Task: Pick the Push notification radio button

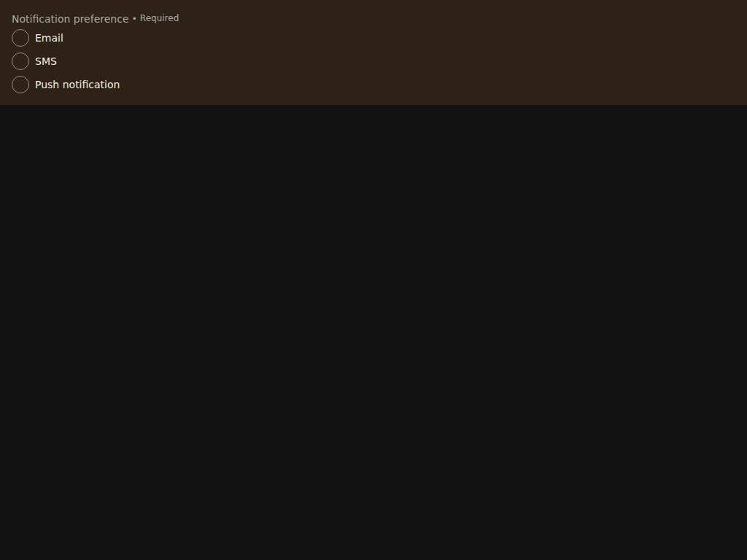Action: tap(20, 85)
